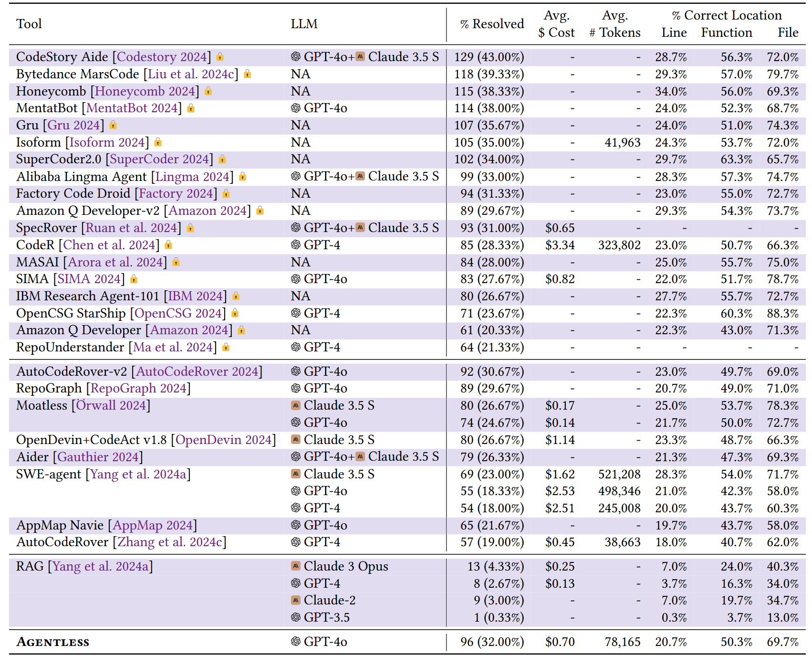Click the lock icon next to Bytedance MarsCode
This screenshot has height=656, width=812.
(x=247, y=74)
